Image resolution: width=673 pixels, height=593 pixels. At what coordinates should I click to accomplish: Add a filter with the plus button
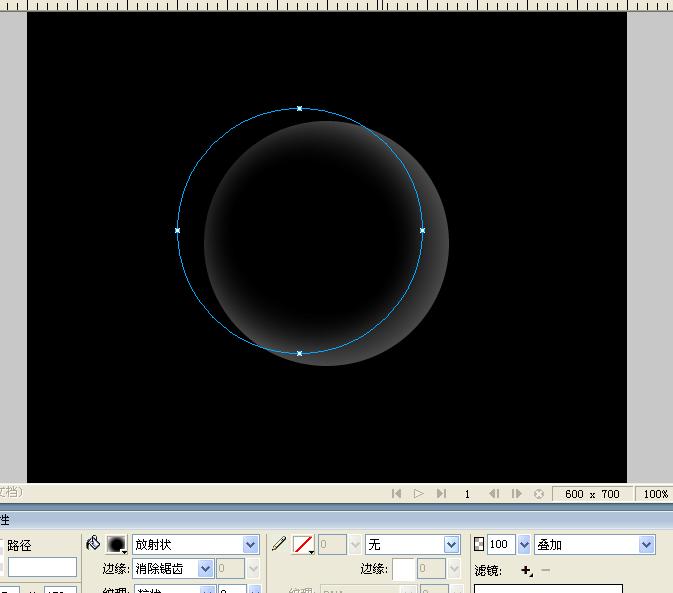point(526,570)
